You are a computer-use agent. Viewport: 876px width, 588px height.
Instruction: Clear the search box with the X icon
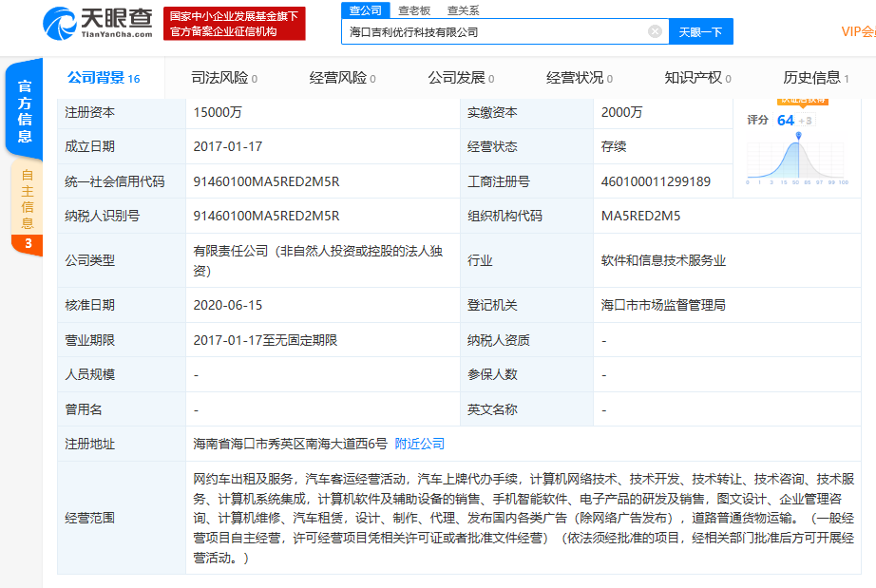click(x=655, y=31)
